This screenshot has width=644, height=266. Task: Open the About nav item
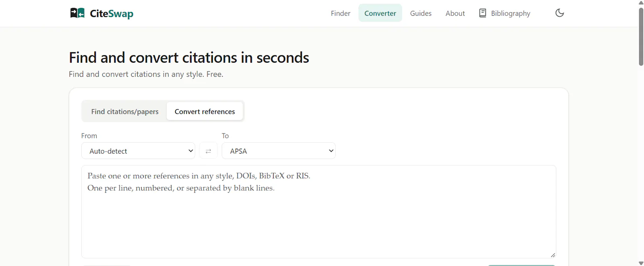[455, 13]
